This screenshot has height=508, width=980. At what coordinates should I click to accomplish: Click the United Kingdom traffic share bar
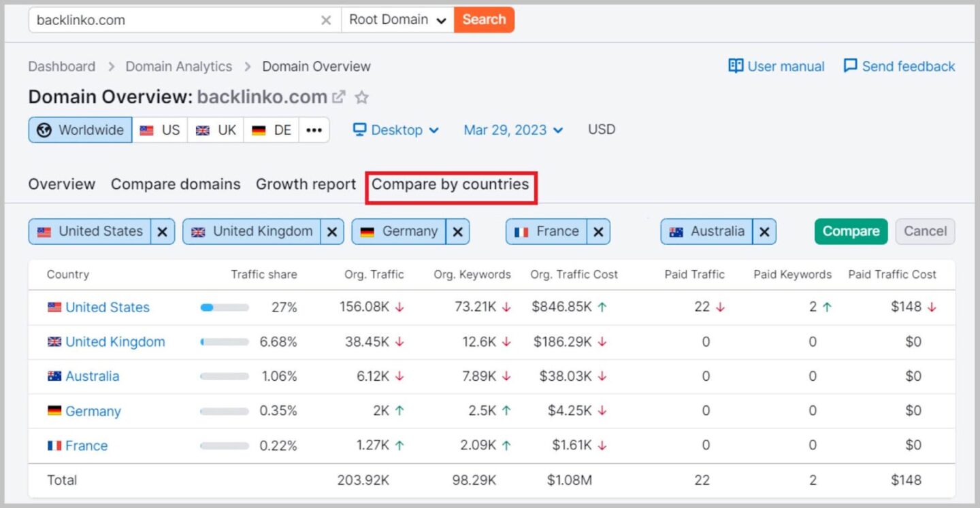click(224, 341)
